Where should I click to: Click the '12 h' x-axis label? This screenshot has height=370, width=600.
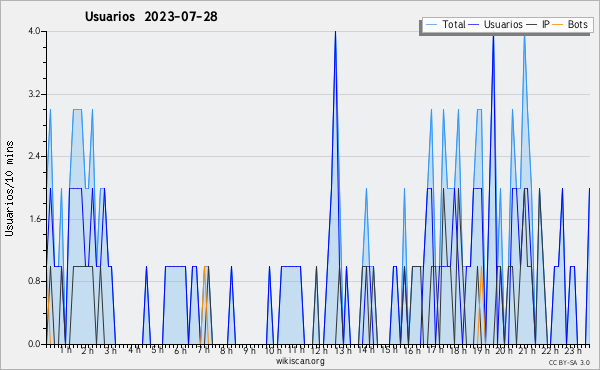pyautogui.click(x=319, y=350)
